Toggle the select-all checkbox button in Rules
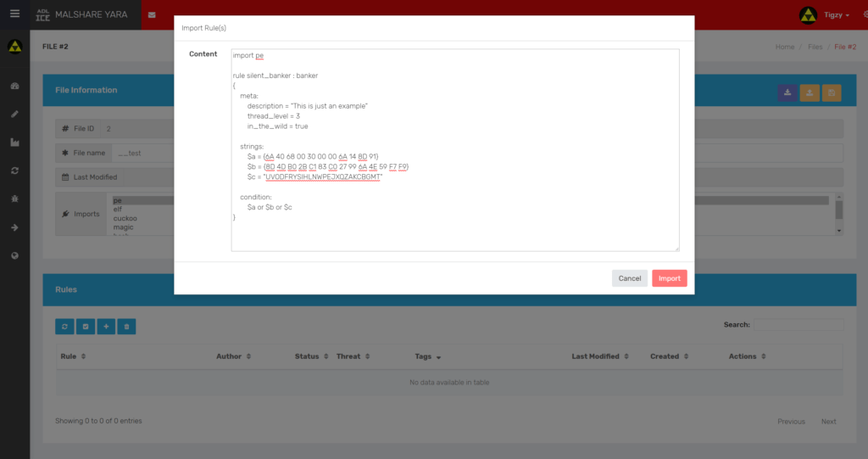This screenshot has width=868, height=459. tap(85, 326)
